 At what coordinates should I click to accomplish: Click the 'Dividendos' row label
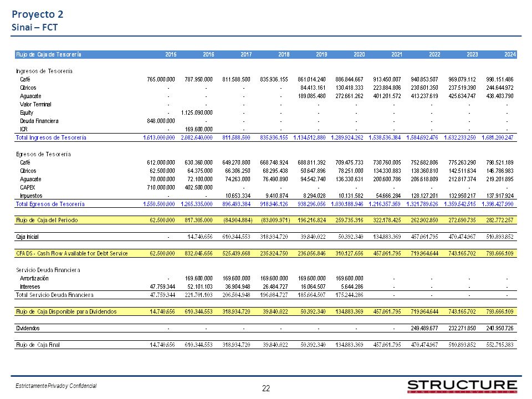click(28, 328)
